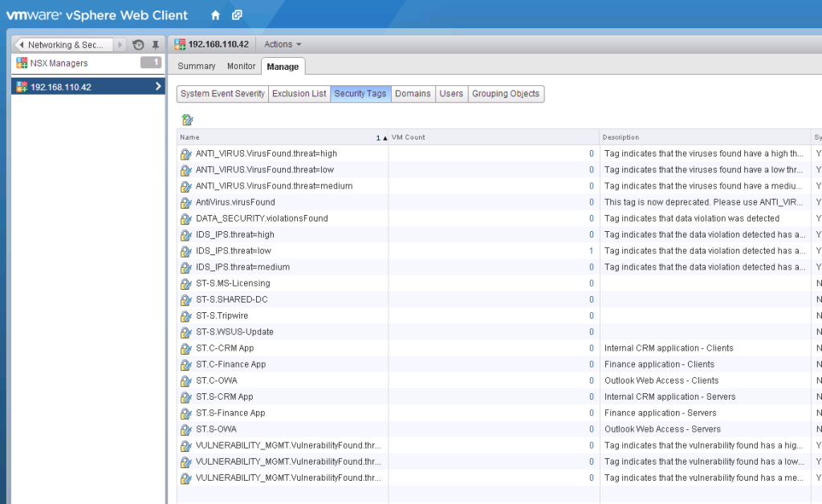Click 'data violation was detected' description
This screenshot has width=822, height=504.
(x=692, y=218)
